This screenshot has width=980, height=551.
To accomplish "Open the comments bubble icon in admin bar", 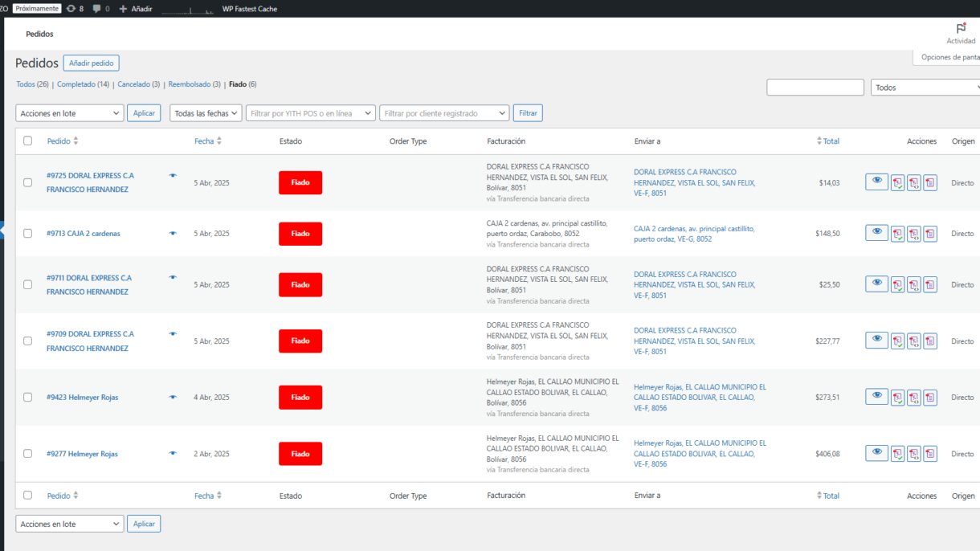I will 97,9.
